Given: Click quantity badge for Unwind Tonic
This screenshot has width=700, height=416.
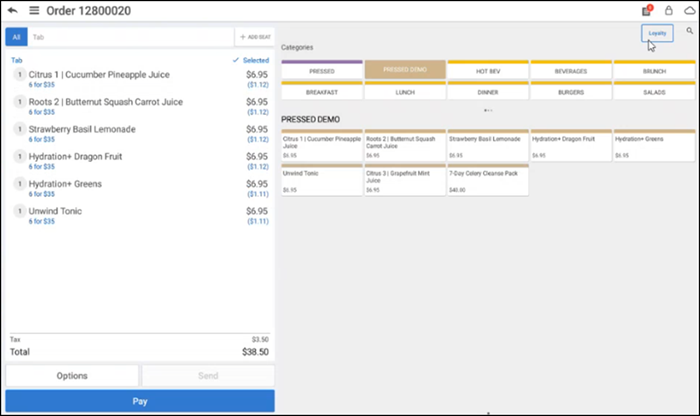Looking at the screenshot, I should (19, 211).
